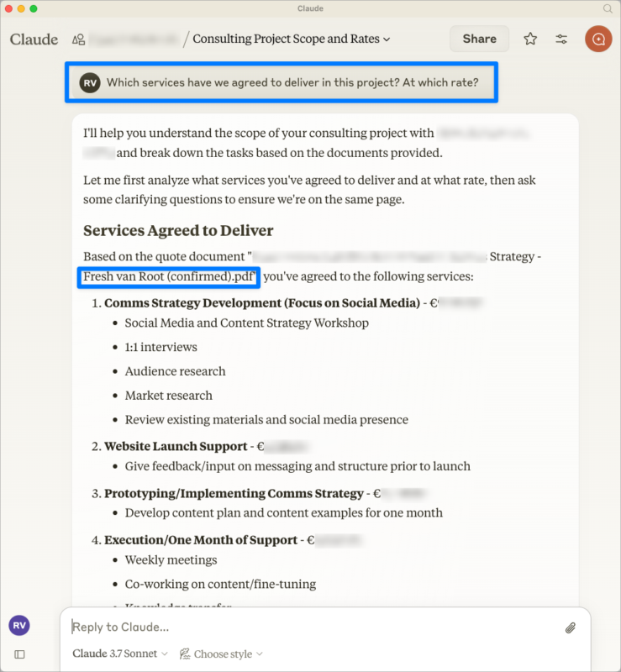Open the purple RV account avatar

click(x=19, y=626)
